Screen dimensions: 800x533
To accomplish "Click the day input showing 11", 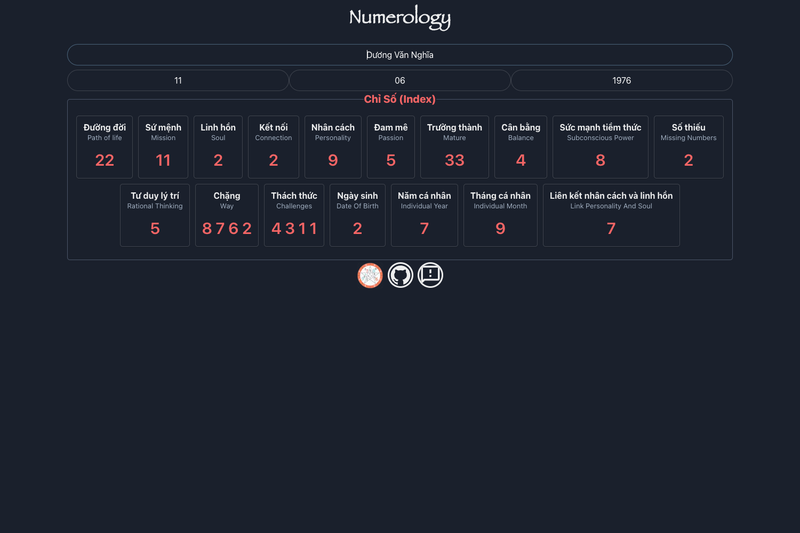I will [178, 81].
